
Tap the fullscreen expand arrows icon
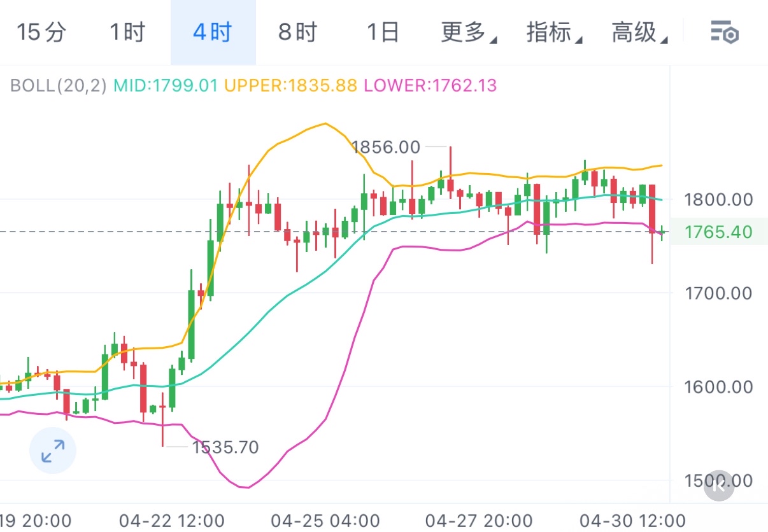(x=53, y=451)
